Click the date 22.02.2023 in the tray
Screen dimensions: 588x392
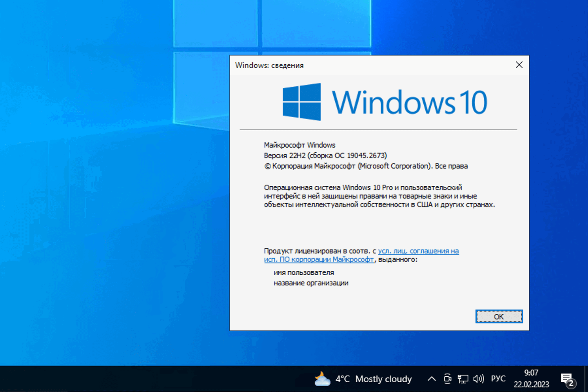coord(532,385)
